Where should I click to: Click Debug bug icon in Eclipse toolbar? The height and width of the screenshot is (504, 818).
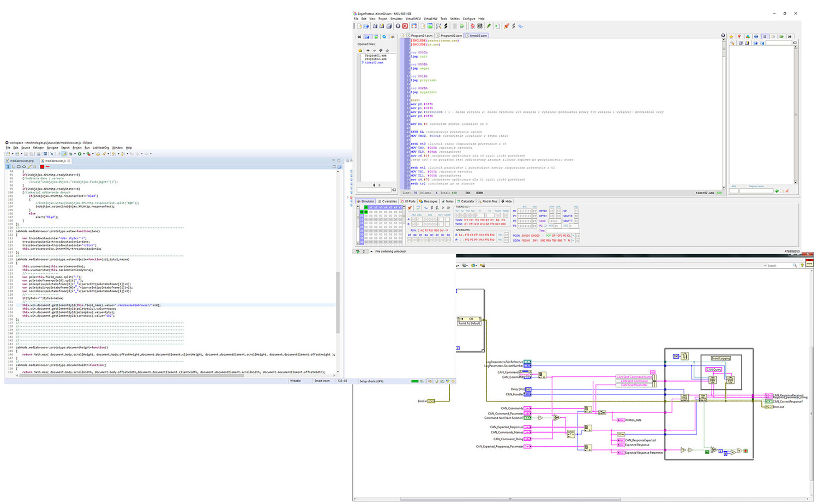70,154
